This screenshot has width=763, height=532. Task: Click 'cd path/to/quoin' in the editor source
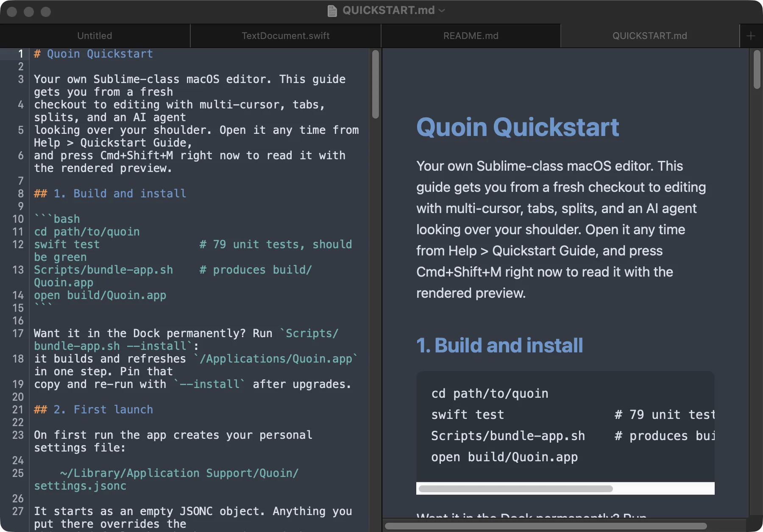pyautogui.click(x=87, y=232)
